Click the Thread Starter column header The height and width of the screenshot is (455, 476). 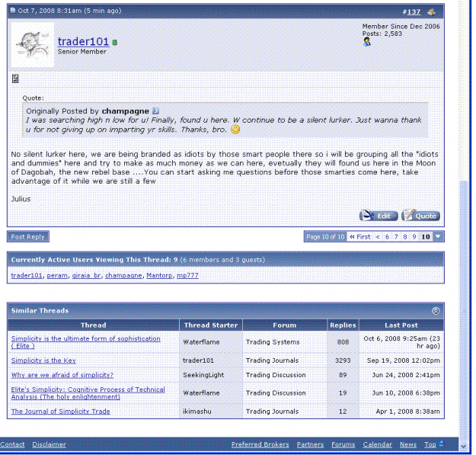(x=211, y=325)
